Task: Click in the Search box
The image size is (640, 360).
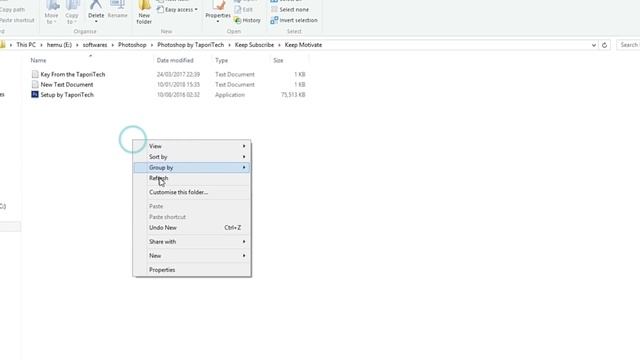Action: 629,45
